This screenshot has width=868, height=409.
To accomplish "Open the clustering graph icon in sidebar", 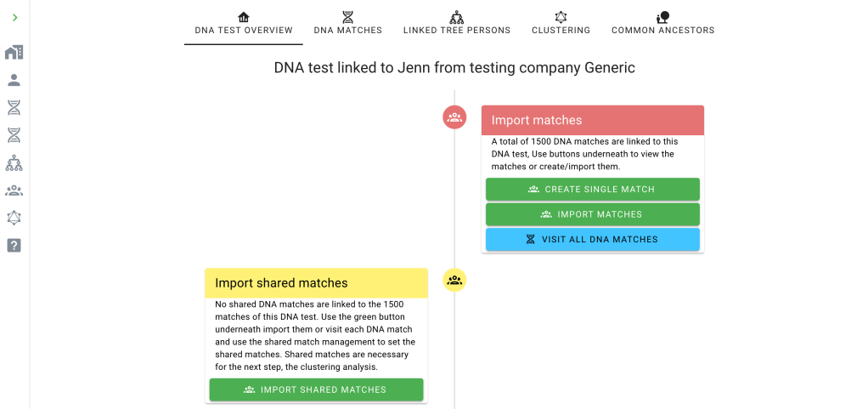I will [14, 218].
